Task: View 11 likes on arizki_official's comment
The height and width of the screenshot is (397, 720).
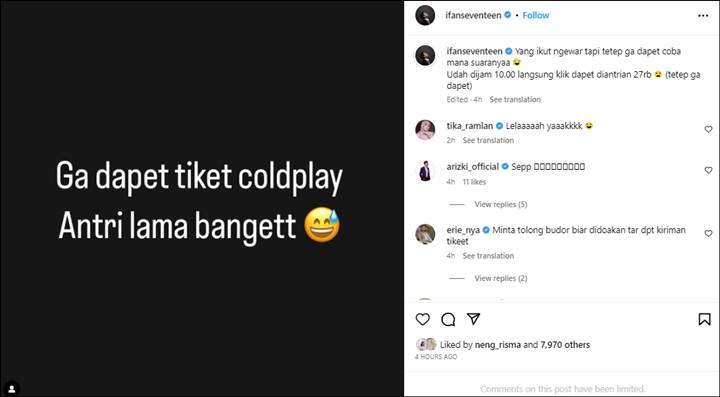Action: coord(474,182)
